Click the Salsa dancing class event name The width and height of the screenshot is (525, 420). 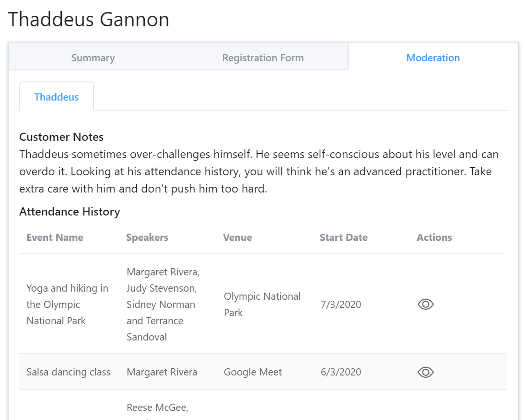click(68, 372)
